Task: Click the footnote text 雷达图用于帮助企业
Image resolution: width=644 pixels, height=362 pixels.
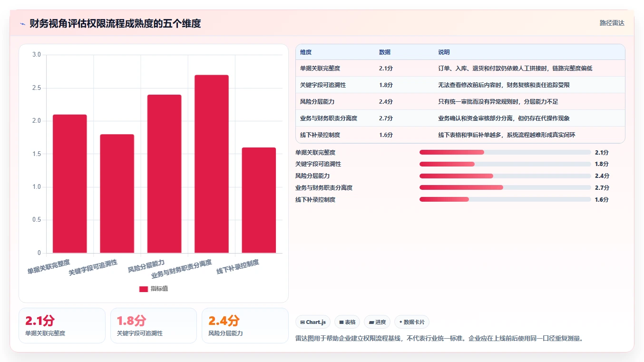Action: click(x=439, y=339)
